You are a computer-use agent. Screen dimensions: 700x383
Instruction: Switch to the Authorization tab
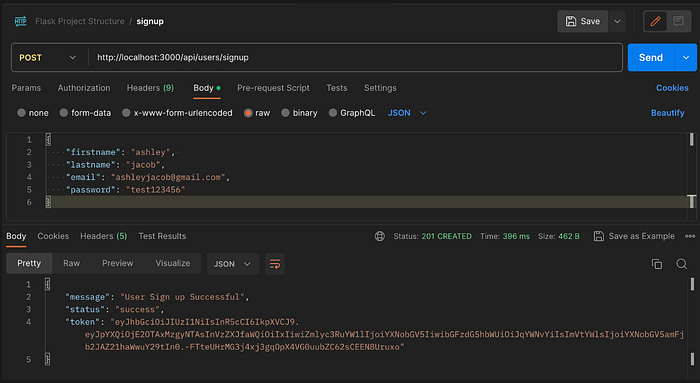84,88
